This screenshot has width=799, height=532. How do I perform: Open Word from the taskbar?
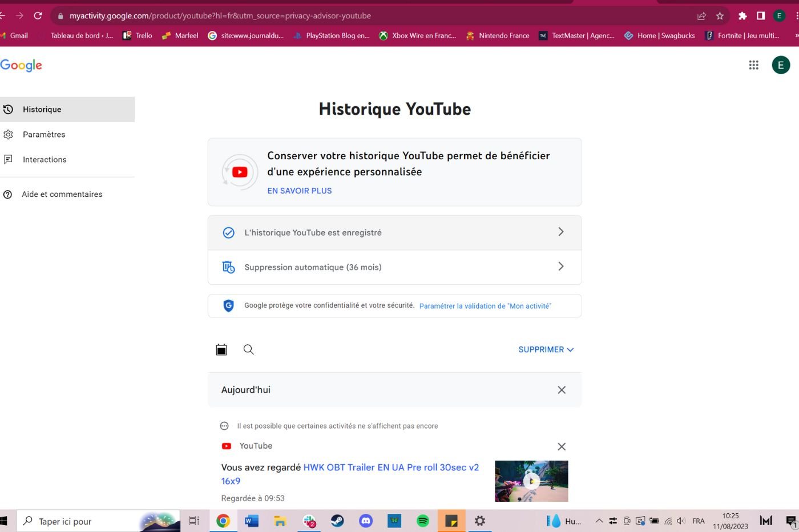tap(252, 521)
